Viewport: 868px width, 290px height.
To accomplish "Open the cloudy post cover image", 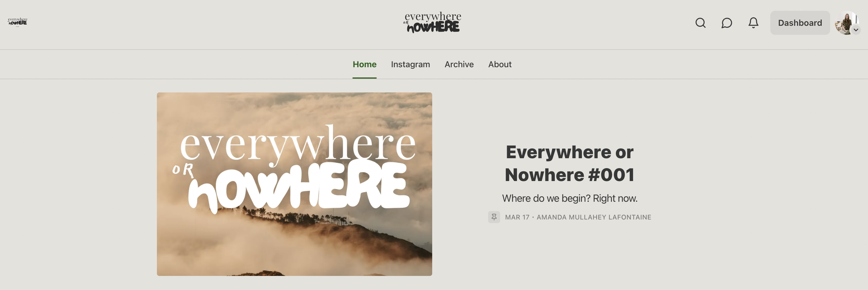I will (294, 184).
